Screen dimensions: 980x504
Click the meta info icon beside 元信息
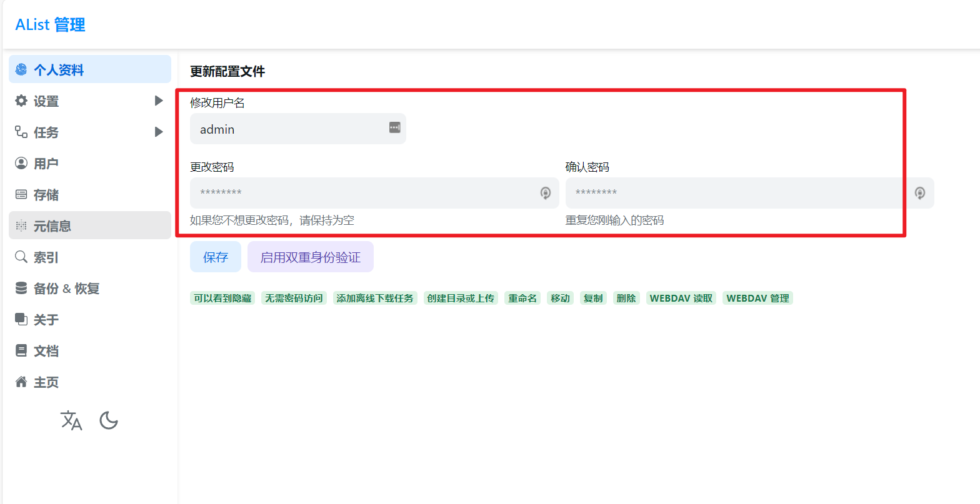21,225
